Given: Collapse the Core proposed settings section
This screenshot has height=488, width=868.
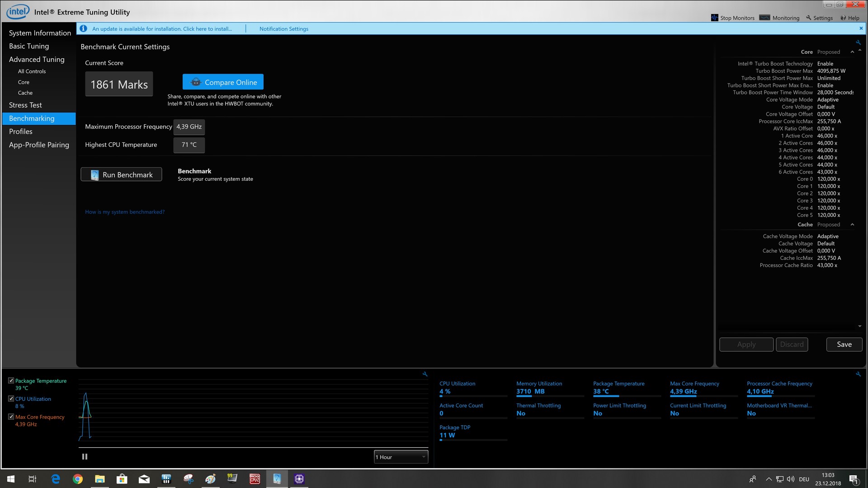Looking at the screenshot, I should [x=853, y=52].
